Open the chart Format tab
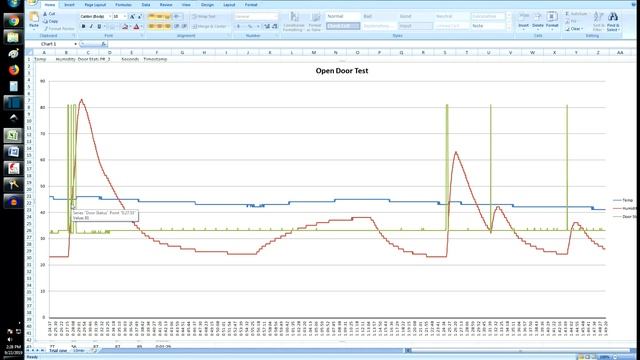 click(251, 5)
